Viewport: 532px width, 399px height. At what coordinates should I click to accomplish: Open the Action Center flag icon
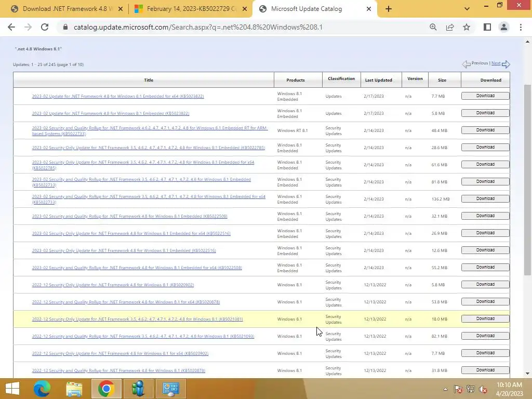458,390
